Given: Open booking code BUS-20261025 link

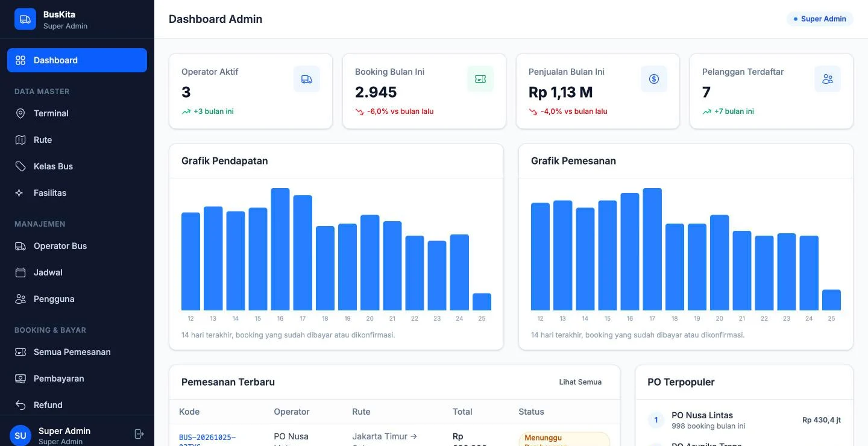Looking at the screenshot, I should tap(207, 441).
